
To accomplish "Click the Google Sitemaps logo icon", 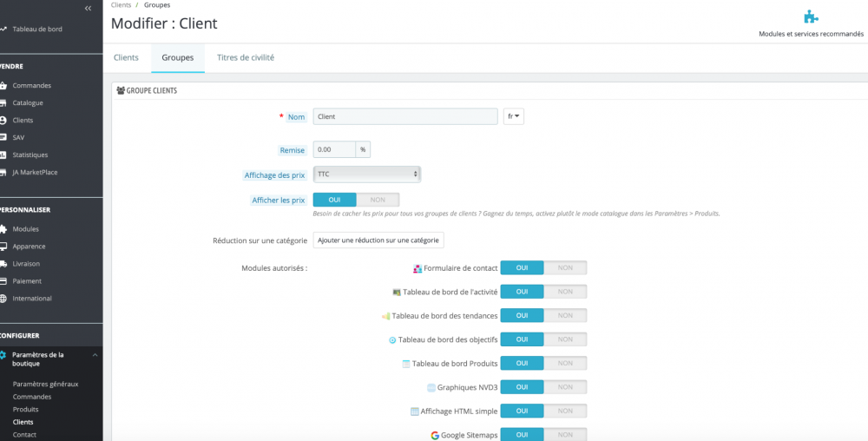I will click(x=435, y=436).
